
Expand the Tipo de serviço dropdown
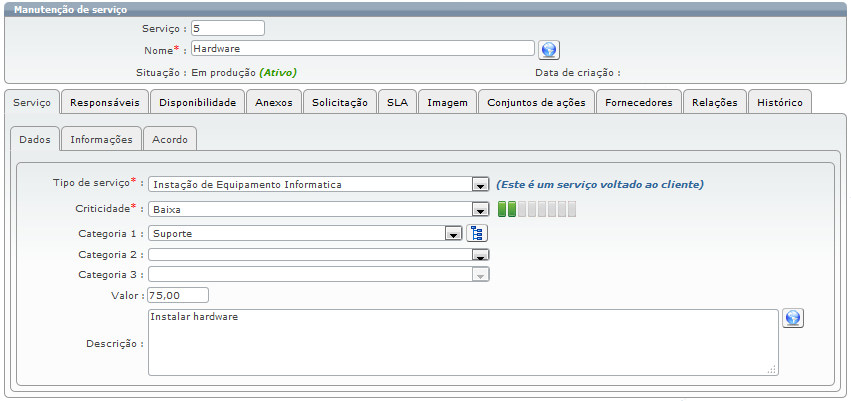[x=479, y=185]
